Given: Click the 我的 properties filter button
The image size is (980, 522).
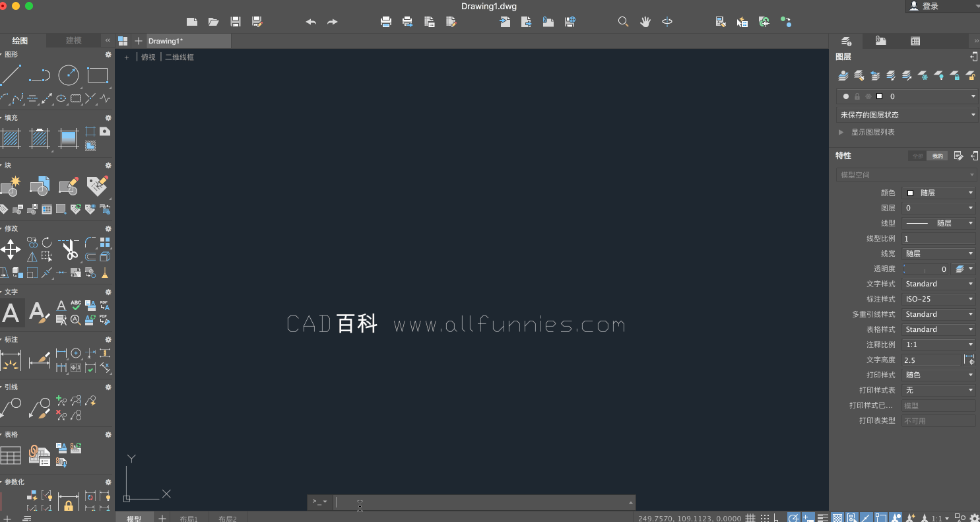Looking at the screenshot, I should 938,156.
